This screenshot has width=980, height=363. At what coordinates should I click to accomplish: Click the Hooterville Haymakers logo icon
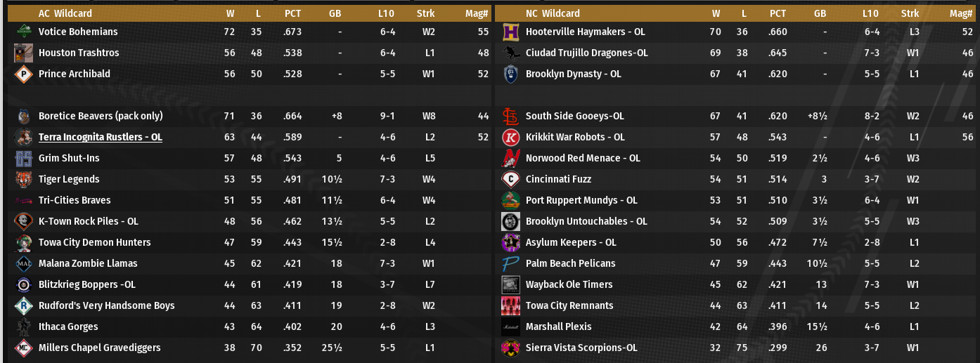coord(511,32)
